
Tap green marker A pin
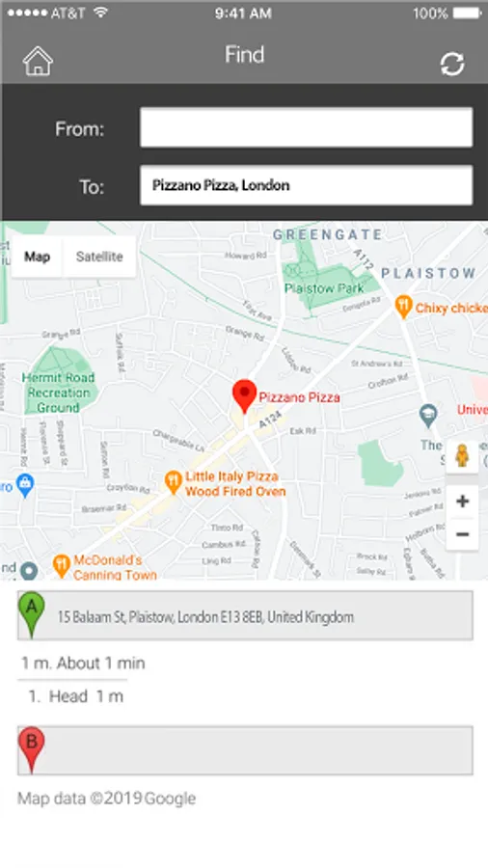[x=32, y=613]
